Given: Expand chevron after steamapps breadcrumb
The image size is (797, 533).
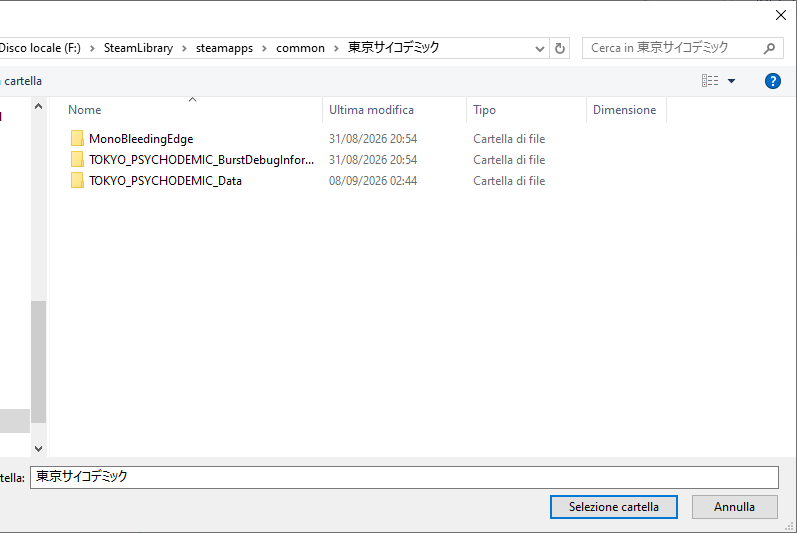Looking at the screenshot, I should click(264, 49).
